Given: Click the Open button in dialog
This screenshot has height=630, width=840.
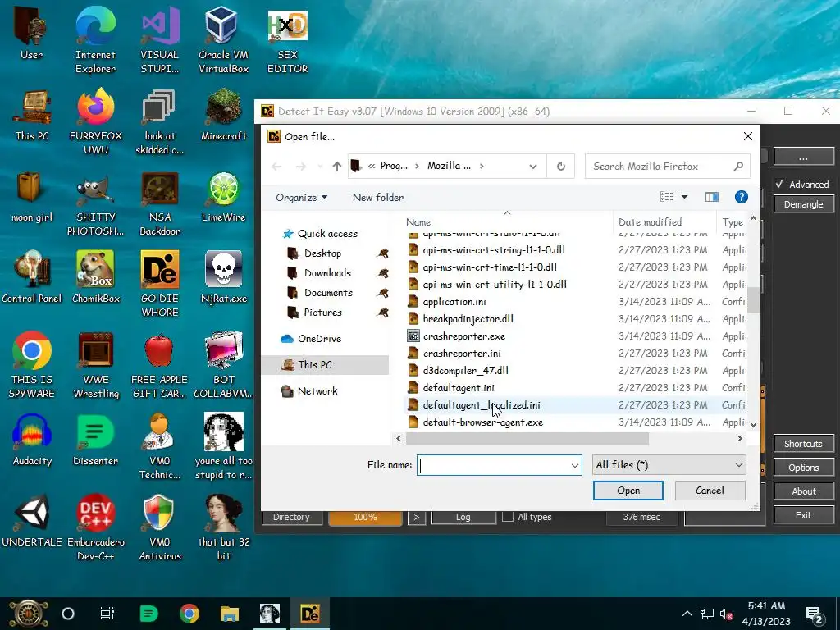Looking at the screenshot, I should point(628,491).
